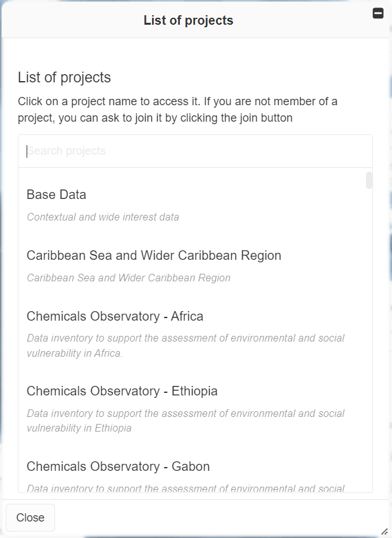Click the bold dialog title 'List of projects'

(188, 20)
